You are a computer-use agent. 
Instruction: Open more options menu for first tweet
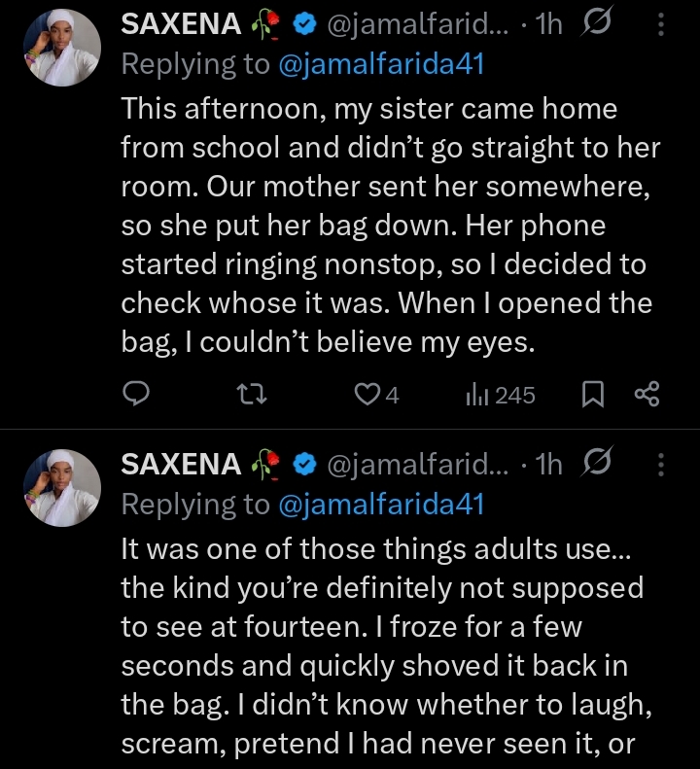[662, 25]
